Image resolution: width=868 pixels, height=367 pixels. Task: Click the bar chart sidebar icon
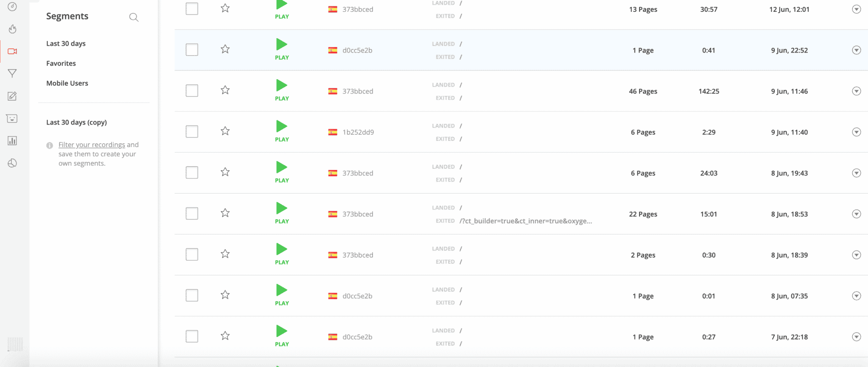coord(12,141)
